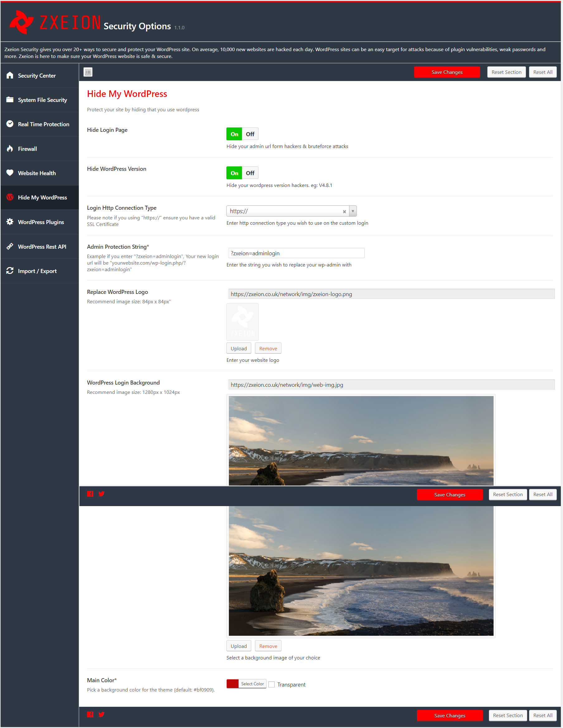The height and width of the screenshot is (728, 563).
Task: Turn Hide WordPress Version Off
Action: pos(250,173)
